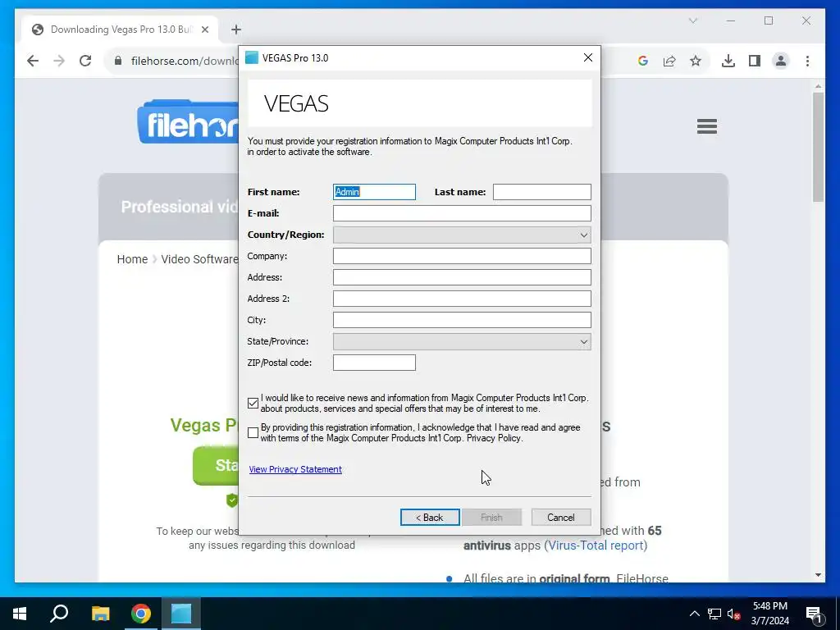Switch to Chrome in taskbar

click(141, 614)
